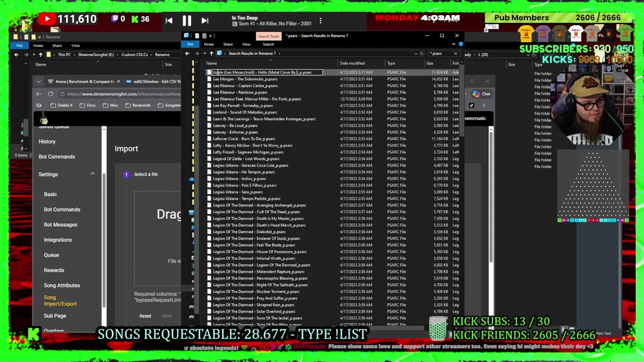Open recent locations dropdown in Search Results window
Viewport: 644px width, 362px height.
pyautogui.click(x=204, y=53)
